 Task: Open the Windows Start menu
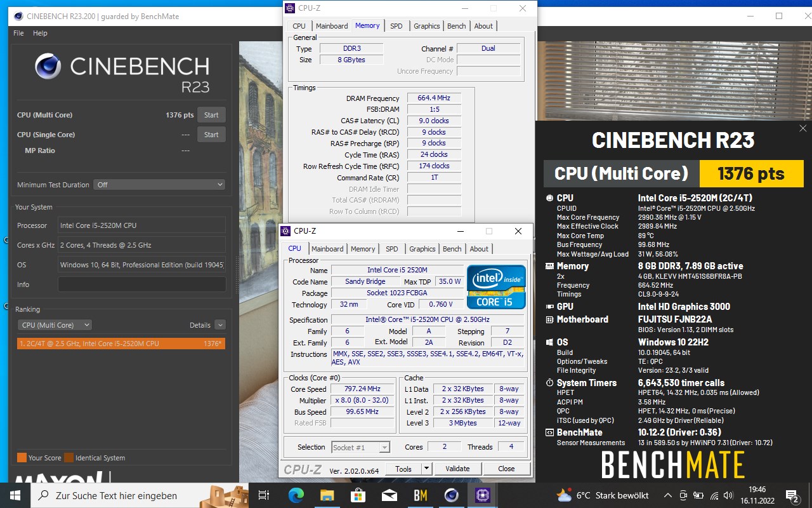click(15, 495)
